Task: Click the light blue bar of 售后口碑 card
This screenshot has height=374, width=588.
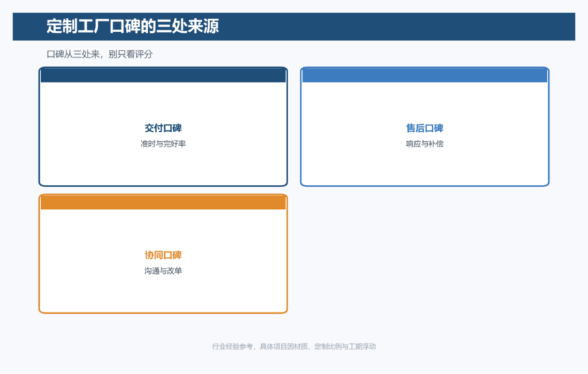Action: tap(424, 75)
